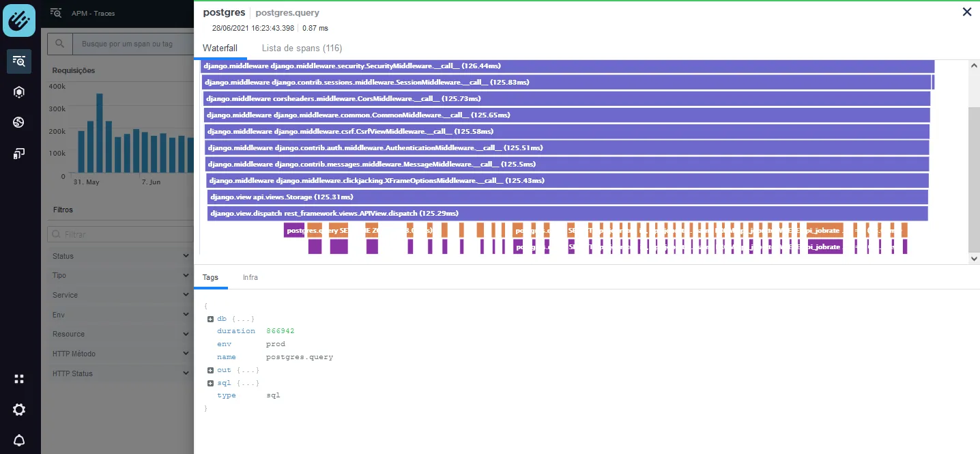Open the apps grid icon
Image resolution: width=980 pixels, height=454 pixels.
pos(19,379)
